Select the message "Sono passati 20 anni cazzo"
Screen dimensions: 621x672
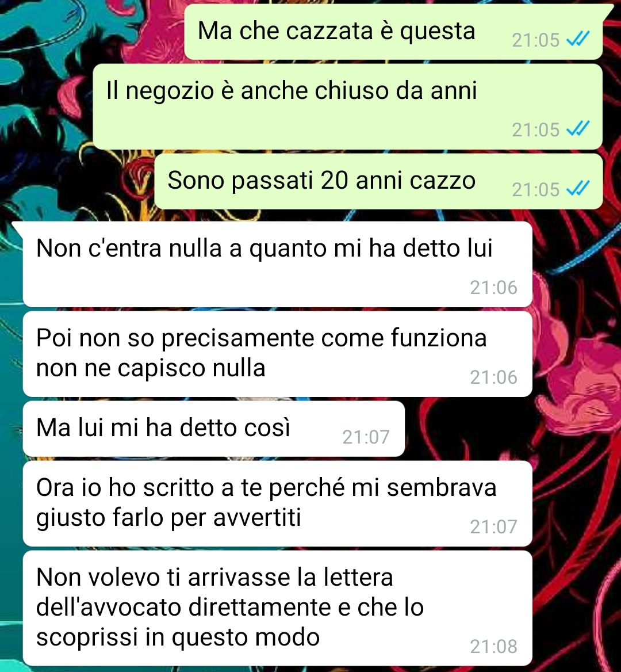378,181
